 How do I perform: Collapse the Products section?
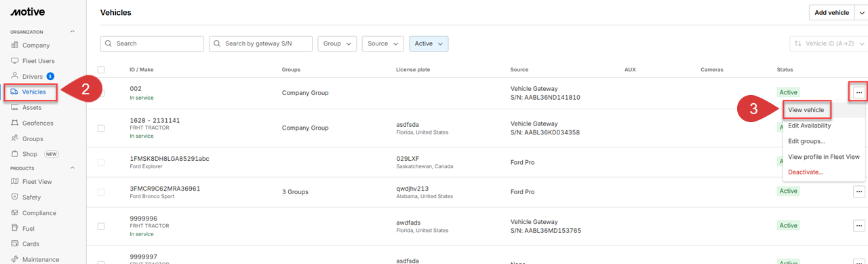pos(73,168)
